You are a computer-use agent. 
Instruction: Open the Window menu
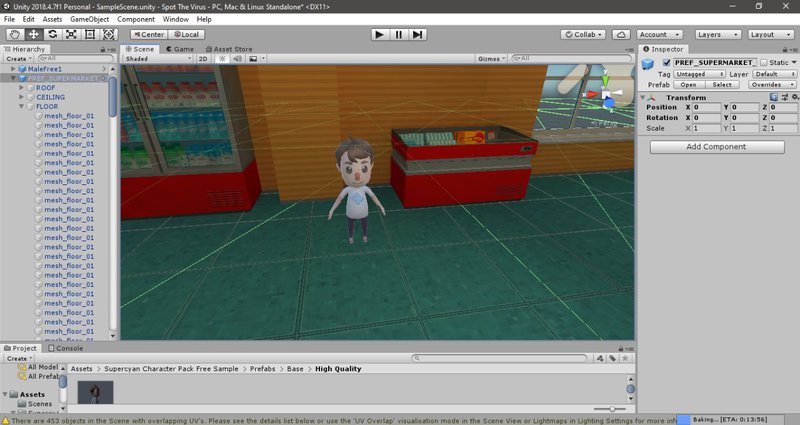tap(176, 19)
